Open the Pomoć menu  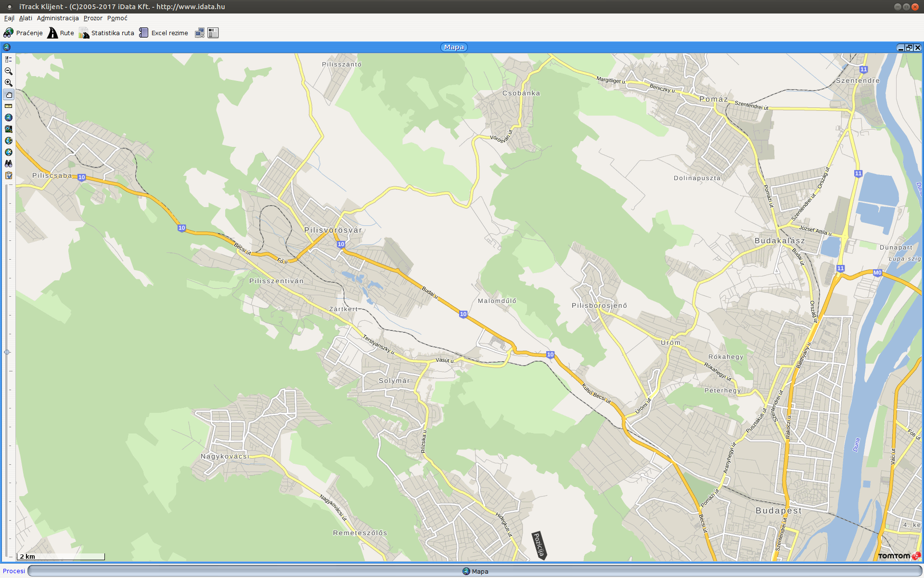[x=116, y=18]
